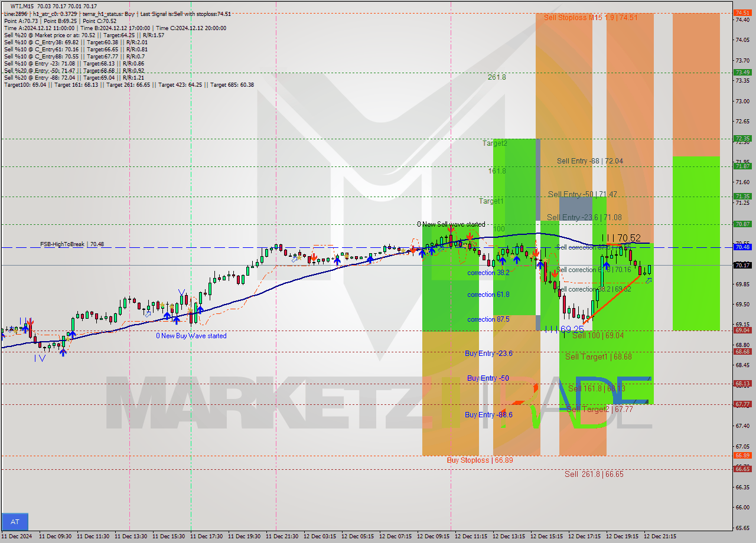Screen dimensions: 756x543
Task: Click the 'Buy Stoploss | 66.89' label
Action: coord(480,460)
